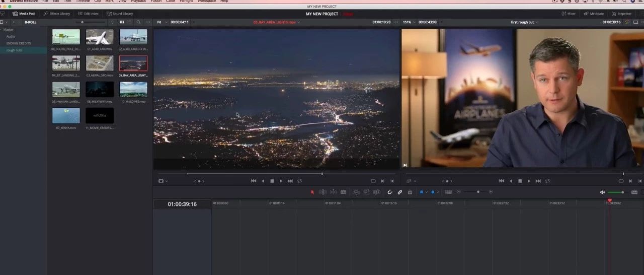Select the Trim Edit Mode tool
This screenshot has width=644, height=275.
tap(323, 192)
